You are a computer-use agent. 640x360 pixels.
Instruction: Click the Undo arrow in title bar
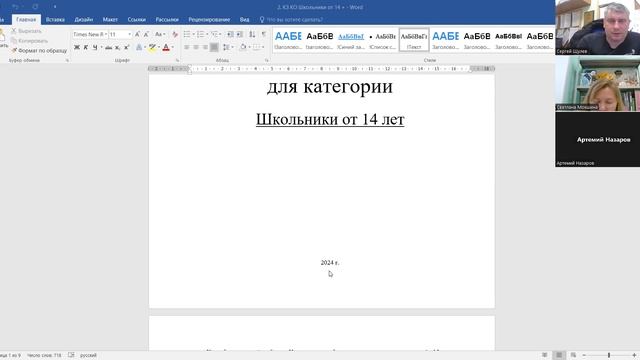pos(16,7)
